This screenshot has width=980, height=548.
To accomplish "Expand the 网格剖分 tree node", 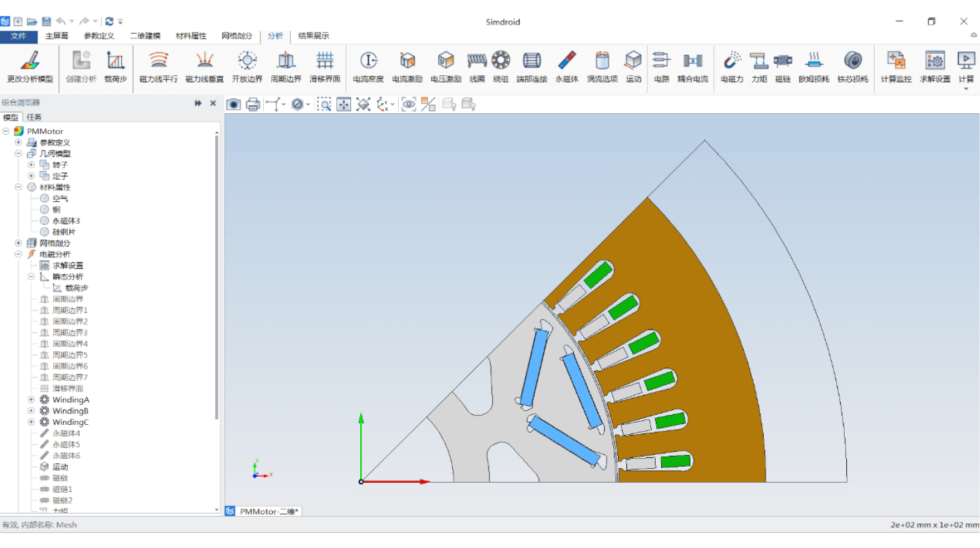I will [19, 243].
